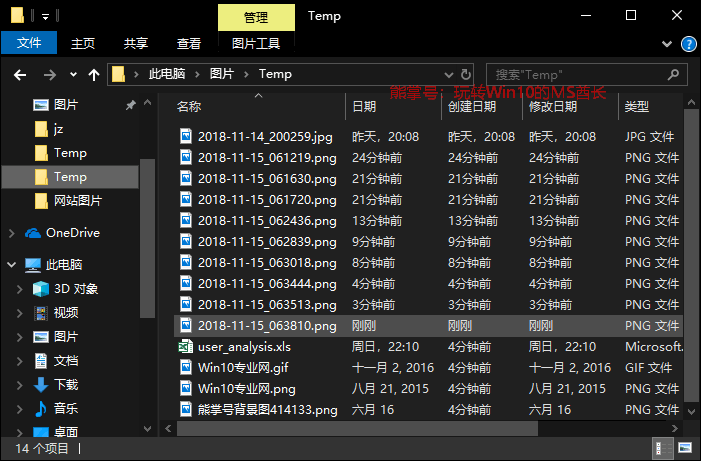The image size is (701, 461).
Task: Select file 2018-11-15_061219.png
Action: (267, 157)
